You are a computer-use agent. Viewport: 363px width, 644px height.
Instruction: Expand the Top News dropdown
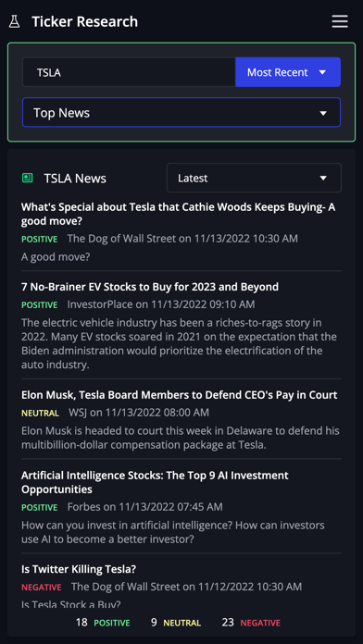(181, 112)
